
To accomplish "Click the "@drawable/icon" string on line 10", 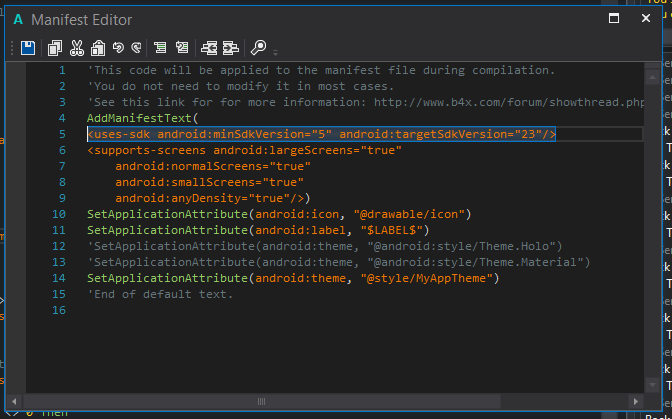I will click(409, 214).
